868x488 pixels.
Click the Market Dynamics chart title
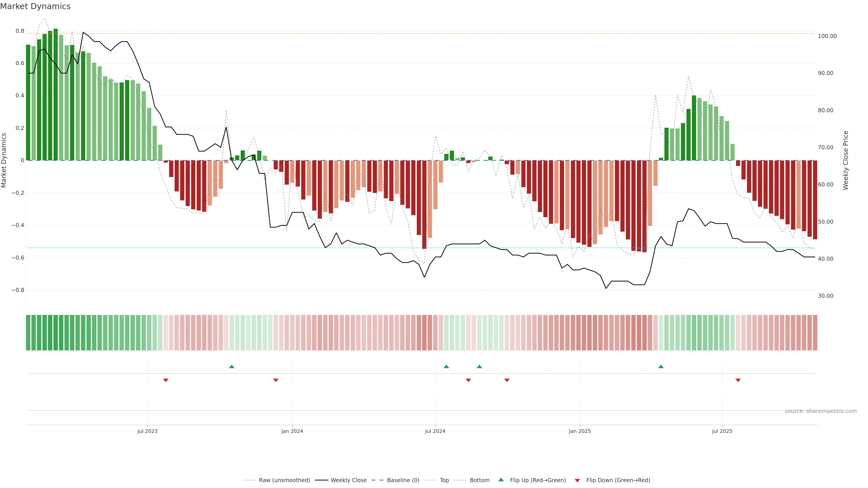coord(35,6)
